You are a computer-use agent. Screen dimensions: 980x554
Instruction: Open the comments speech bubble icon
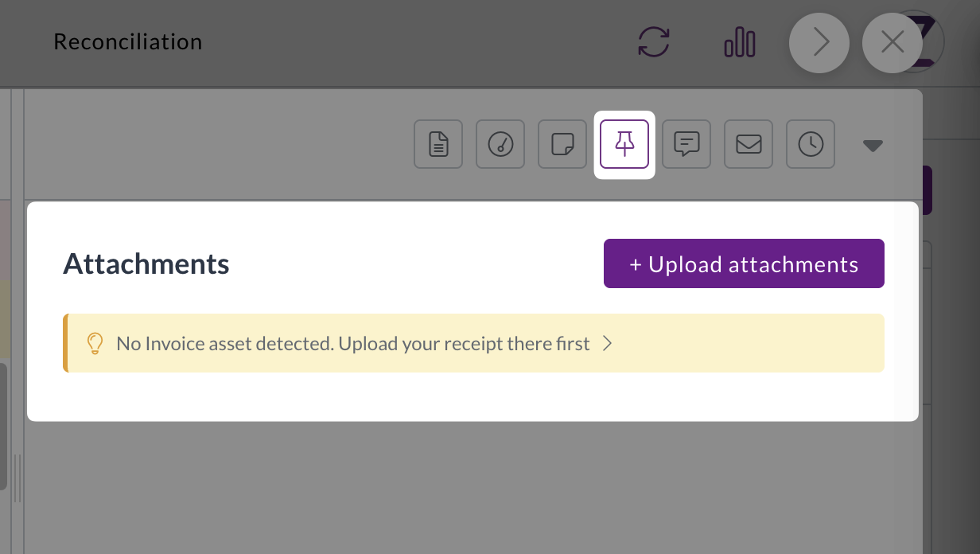[686, 144]
